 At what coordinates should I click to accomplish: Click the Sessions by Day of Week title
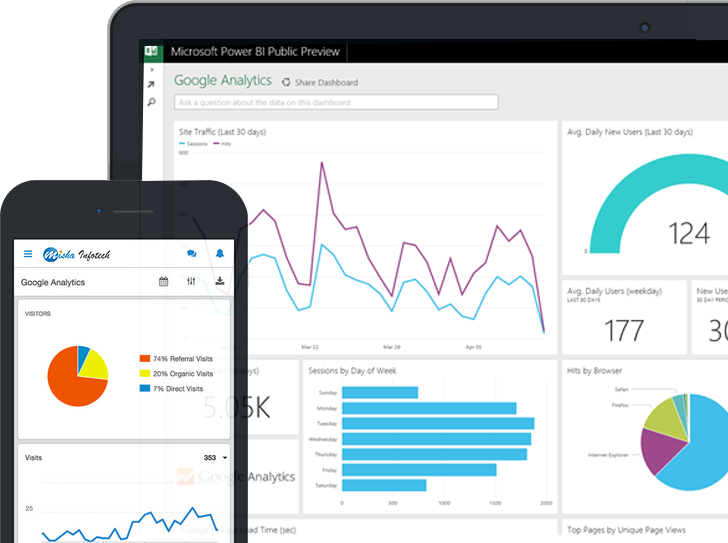[x=352, y=371]
